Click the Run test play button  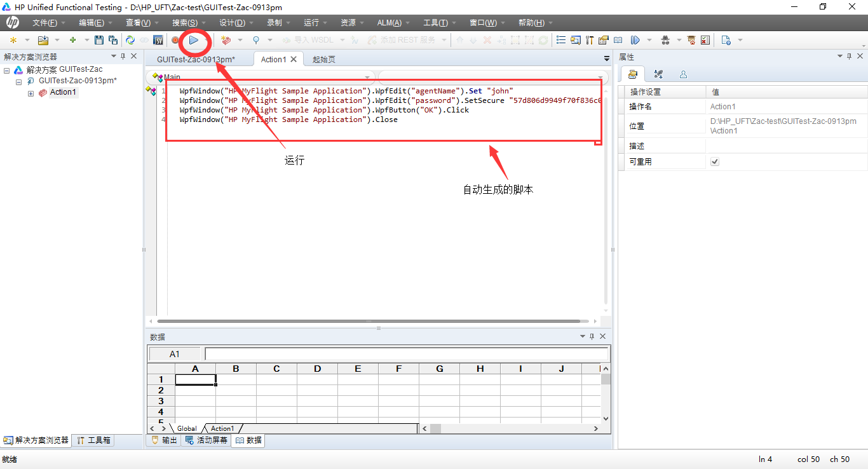tap(194, 40)
